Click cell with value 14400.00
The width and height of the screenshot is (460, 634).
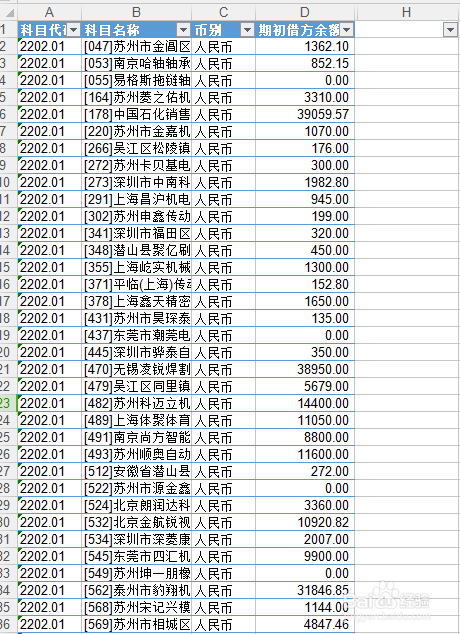pos(305,404)
